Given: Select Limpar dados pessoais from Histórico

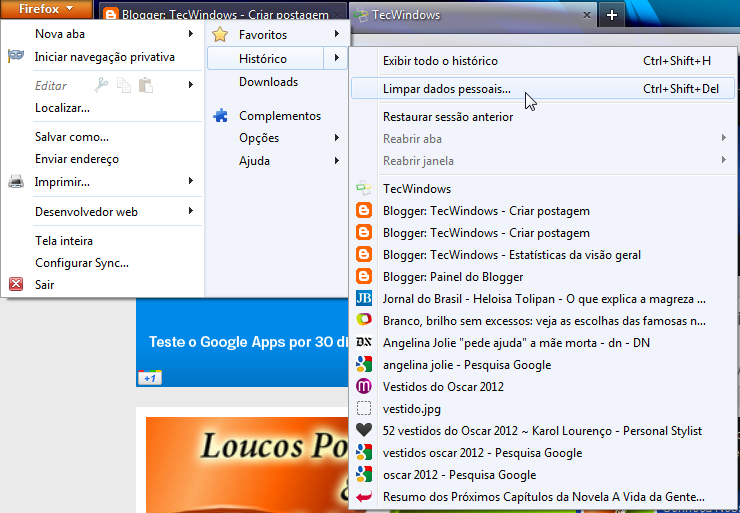Looking at the screenshot, I should 446,89.
